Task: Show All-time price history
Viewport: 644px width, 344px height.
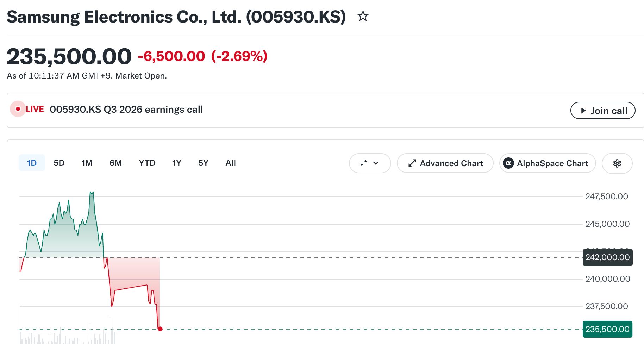Action: pyautogui.click(x=231, y=163)
